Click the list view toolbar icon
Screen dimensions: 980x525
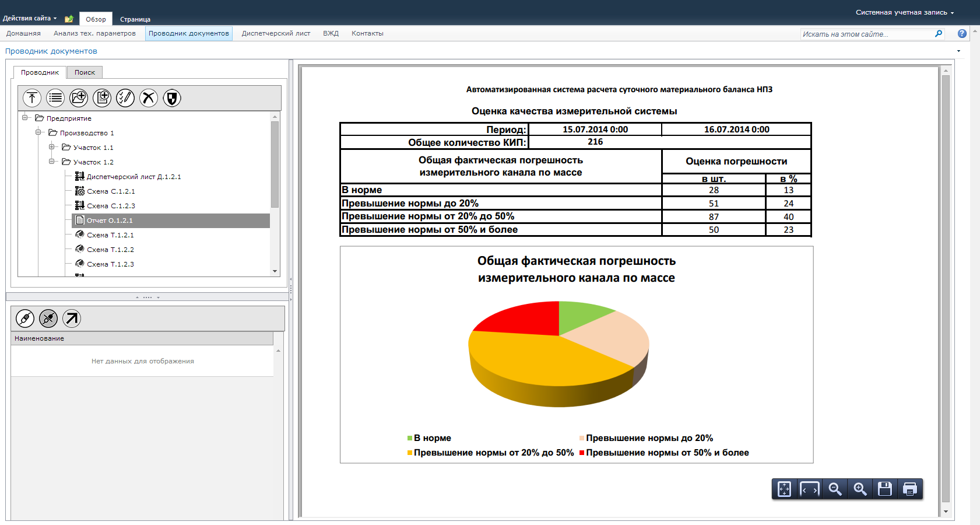(55, 97)
